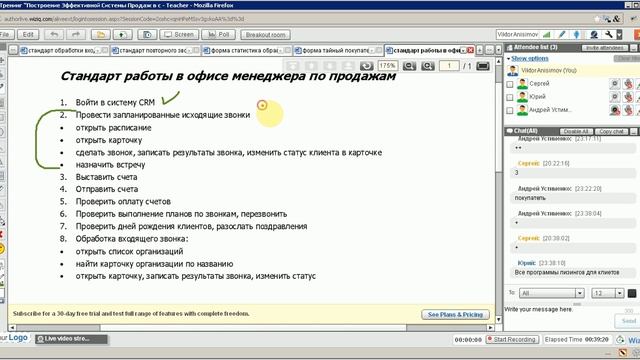This screenshot has height=360, width=640.
Task: Click the Start Recording button
Action: 512,340
